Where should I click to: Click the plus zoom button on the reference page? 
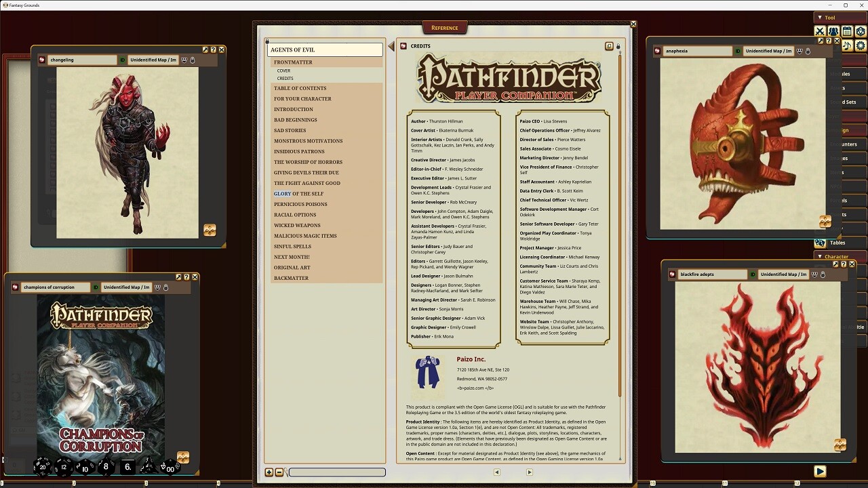[269, 472]
